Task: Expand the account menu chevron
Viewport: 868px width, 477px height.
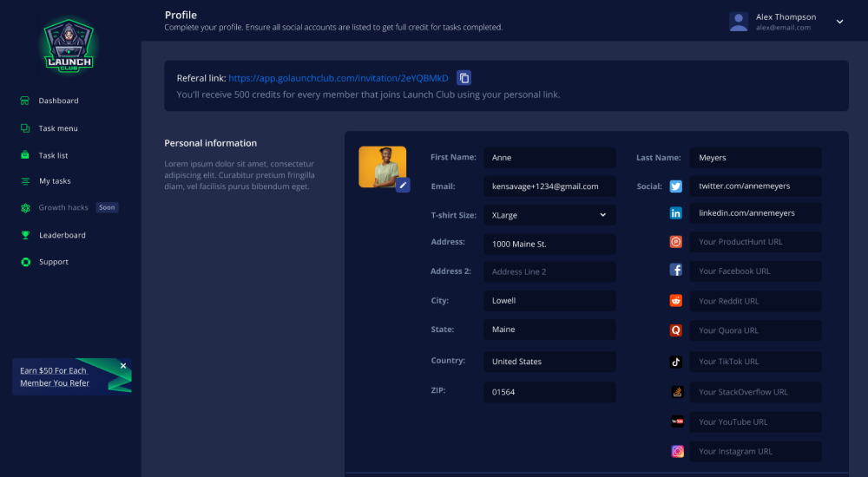Action: pos(839,22)
